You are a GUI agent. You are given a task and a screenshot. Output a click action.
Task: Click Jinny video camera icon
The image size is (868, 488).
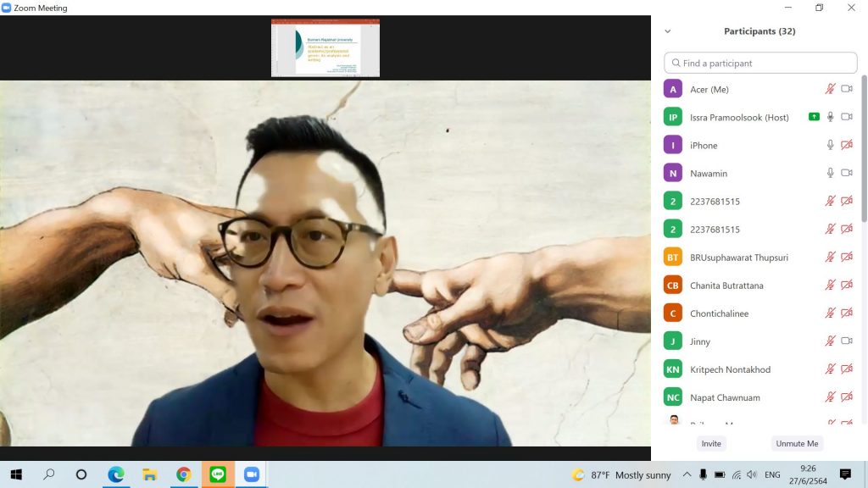847,341
